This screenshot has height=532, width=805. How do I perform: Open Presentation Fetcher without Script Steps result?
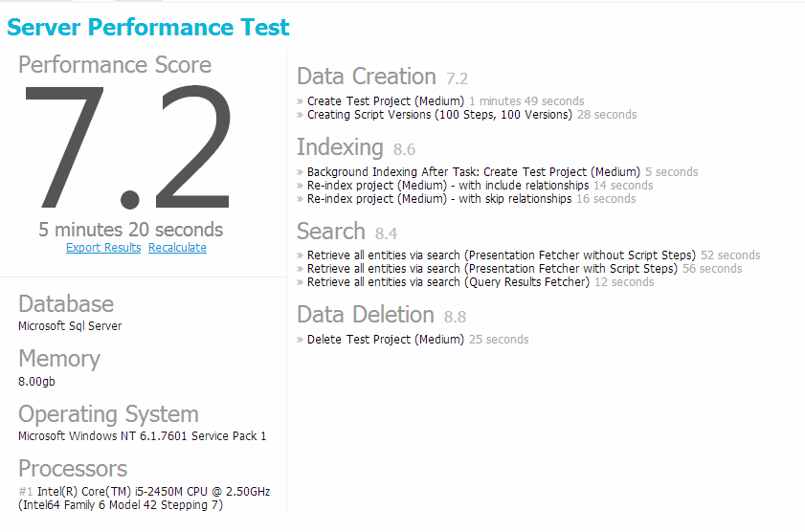[x=501, y=255]
